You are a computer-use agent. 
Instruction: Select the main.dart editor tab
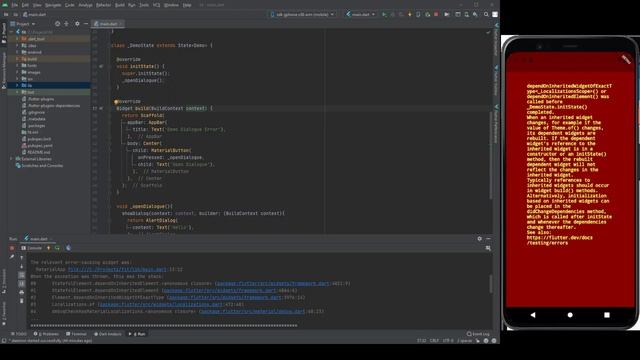108,24
